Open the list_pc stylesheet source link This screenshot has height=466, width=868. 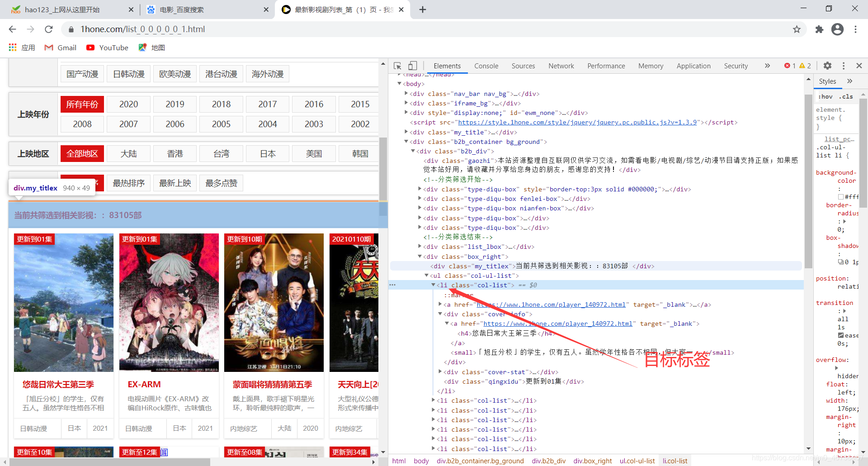[x=839, y=139]
